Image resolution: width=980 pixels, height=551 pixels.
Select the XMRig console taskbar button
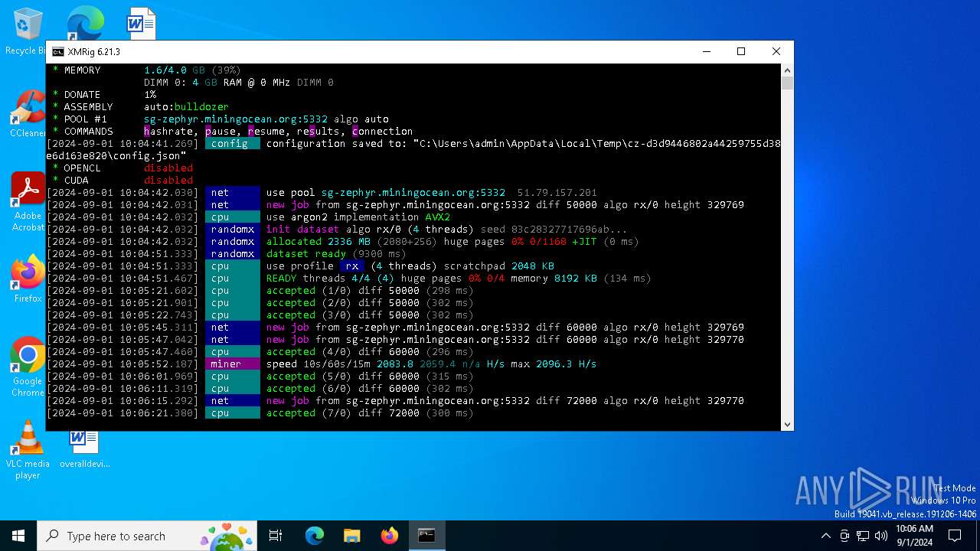(x=426, y=536)
